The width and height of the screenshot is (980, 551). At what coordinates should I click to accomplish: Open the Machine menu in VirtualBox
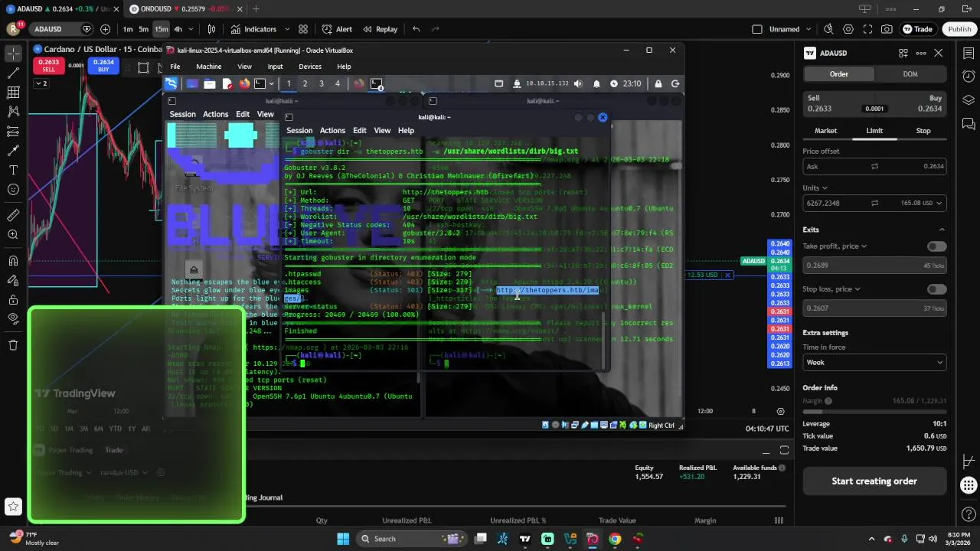click(208, 67)
